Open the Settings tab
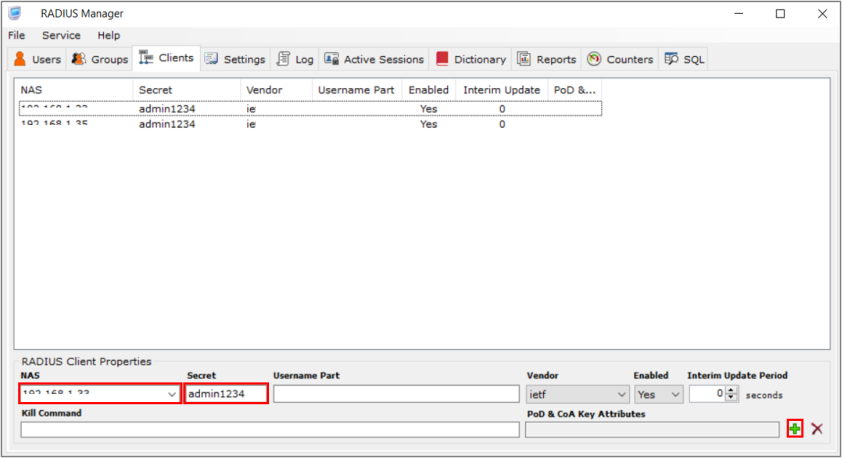 (x=235, y=59)
